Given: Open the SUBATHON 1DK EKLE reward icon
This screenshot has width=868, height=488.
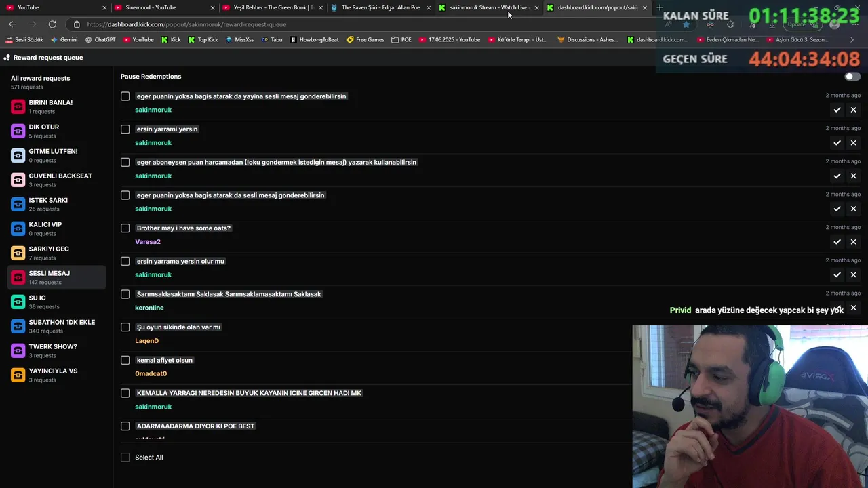Looking at the screenshot, I should pyautogui.click(x=18, y=326).
